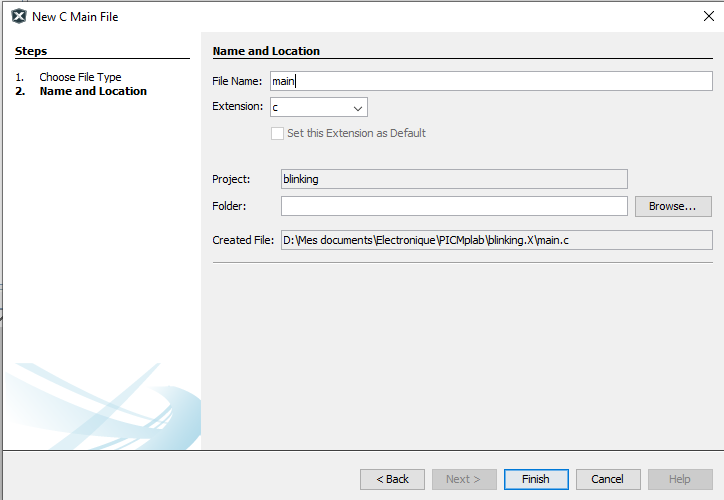
Task: Open the Help button
Action: [680, 479]
